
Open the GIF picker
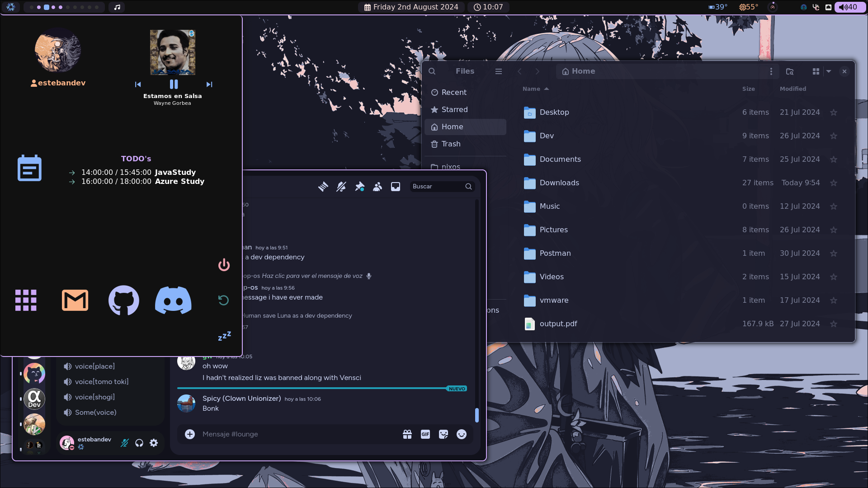pyautogui.click(x=425, y=434)
